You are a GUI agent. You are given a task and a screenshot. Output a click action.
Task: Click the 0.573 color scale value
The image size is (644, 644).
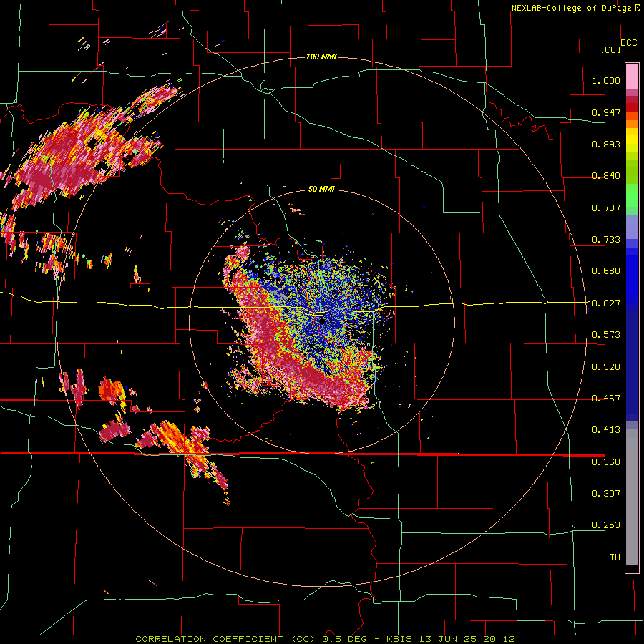[606, 335]
